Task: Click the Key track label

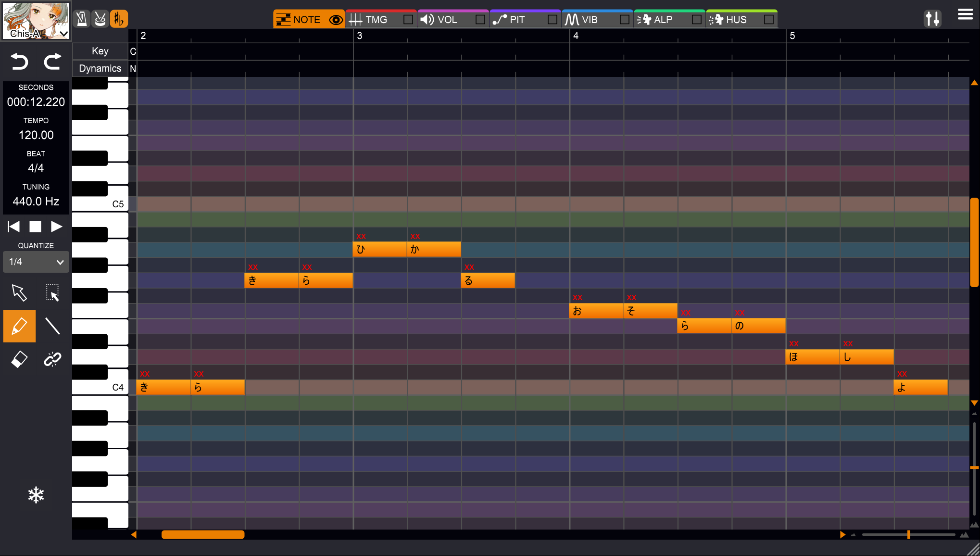Action: click(x=100, y=51)
